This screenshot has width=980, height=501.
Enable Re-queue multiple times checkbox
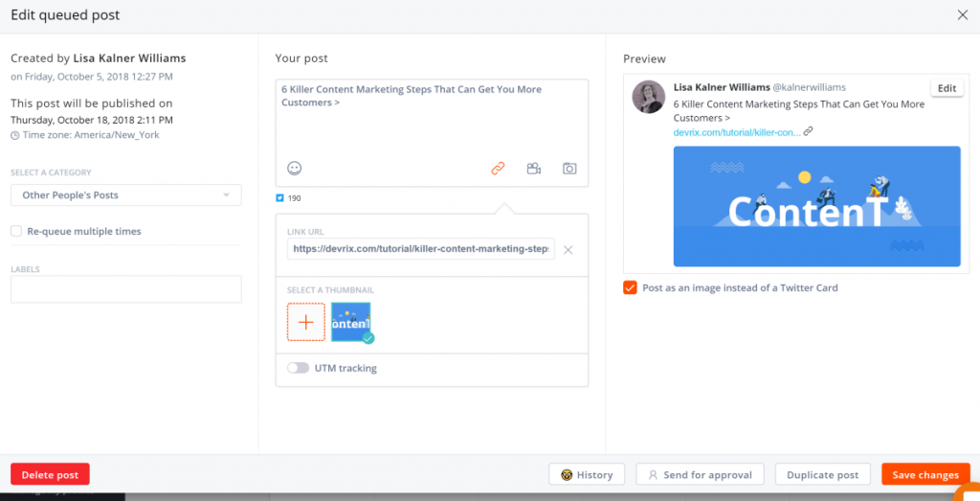click(16, 231)
